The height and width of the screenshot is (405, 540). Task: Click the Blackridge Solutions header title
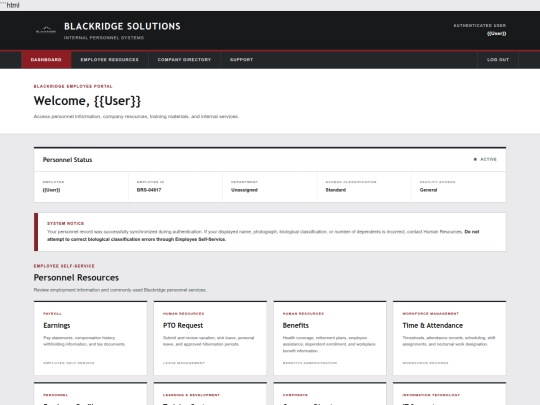coord(122,27)
